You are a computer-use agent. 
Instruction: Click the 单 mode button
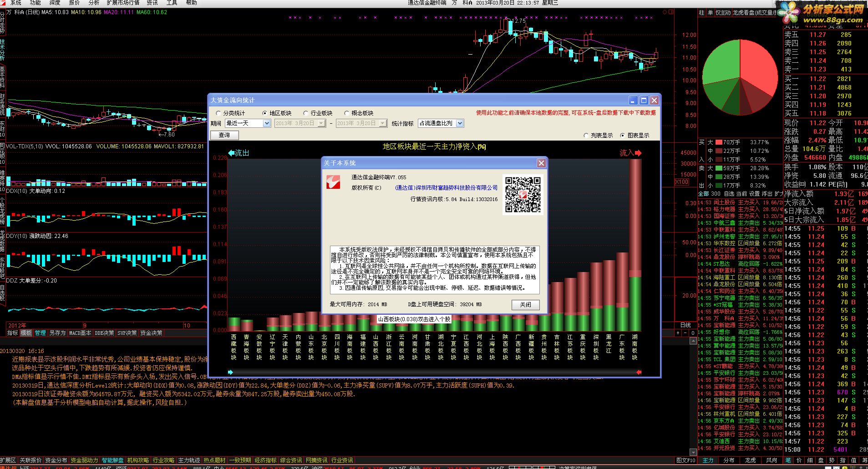tap(710, 13)
